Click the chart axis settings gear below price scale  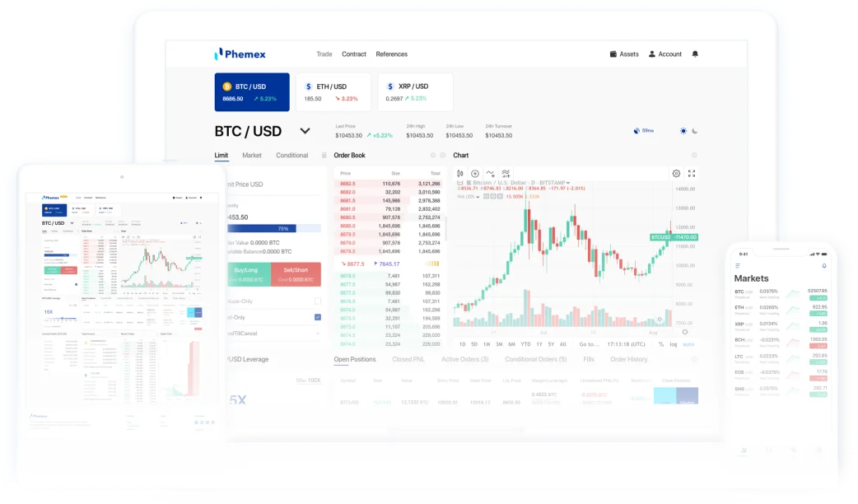(x=684, y=332)
